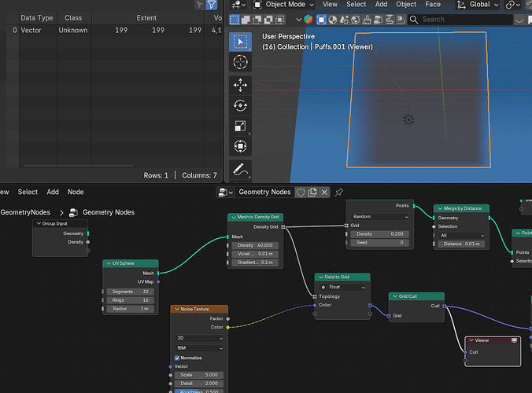532x393 pixels.
Task: Toggle fake user shield for Geometry Nodes
Action: click(301, 193)
